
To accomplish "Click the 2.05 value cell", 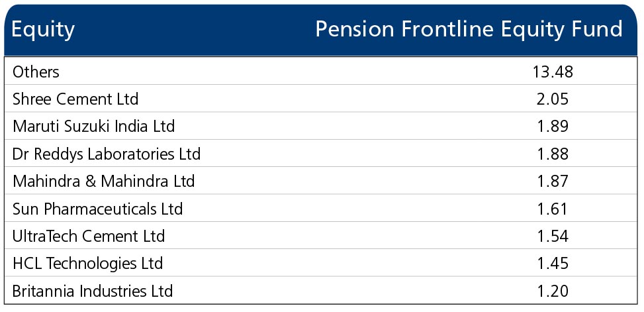I will (553, 99).
